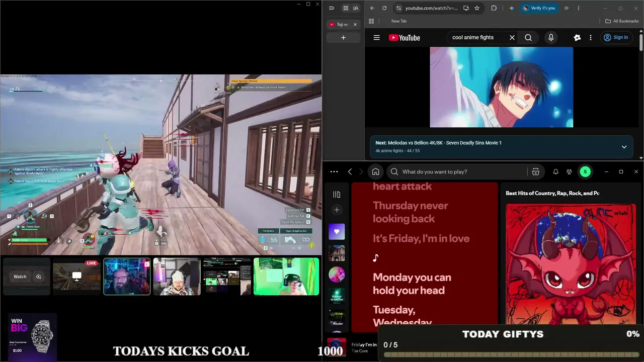This screenshot has height=362, width=644.
Task: Expand the Next video playlist panel
Action: (624, 147)
